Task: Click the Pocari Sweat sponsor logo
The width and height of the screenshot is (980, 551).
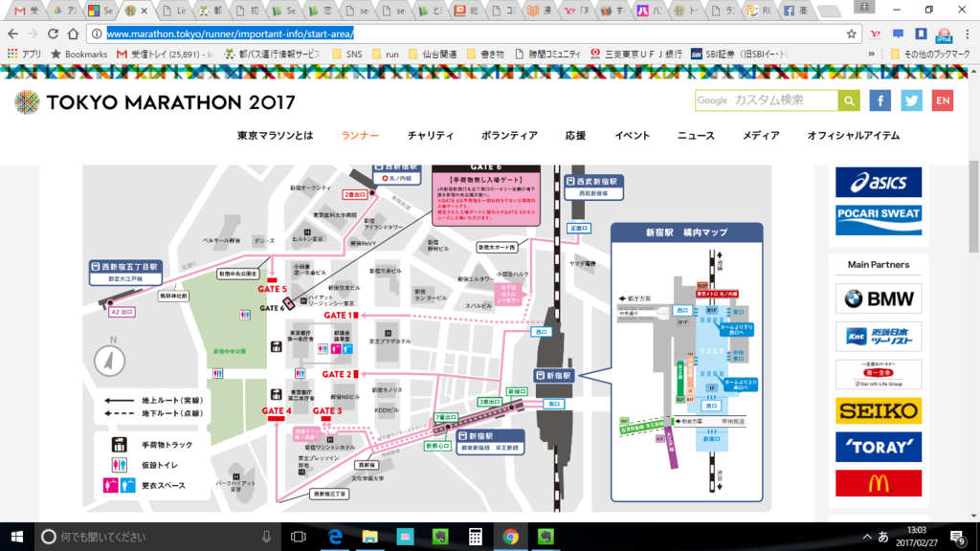Action: [x=879, y=220]
